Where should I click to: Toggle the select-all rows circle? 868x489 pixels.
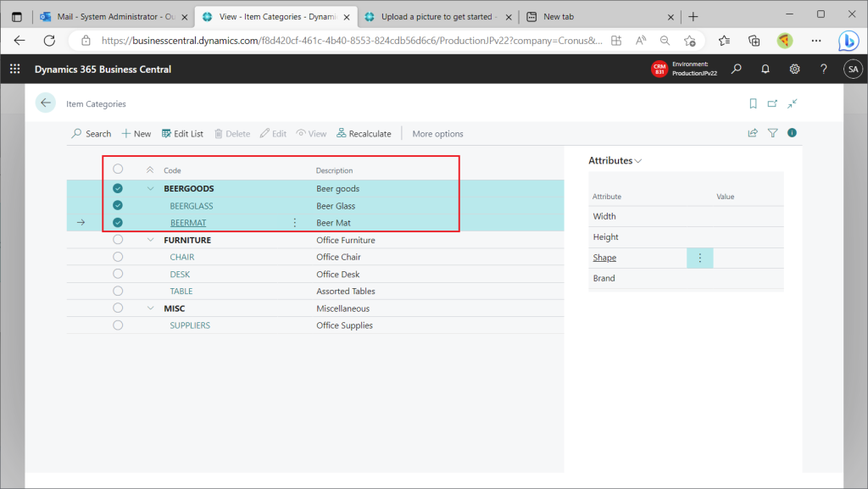[x=118, y=169]
